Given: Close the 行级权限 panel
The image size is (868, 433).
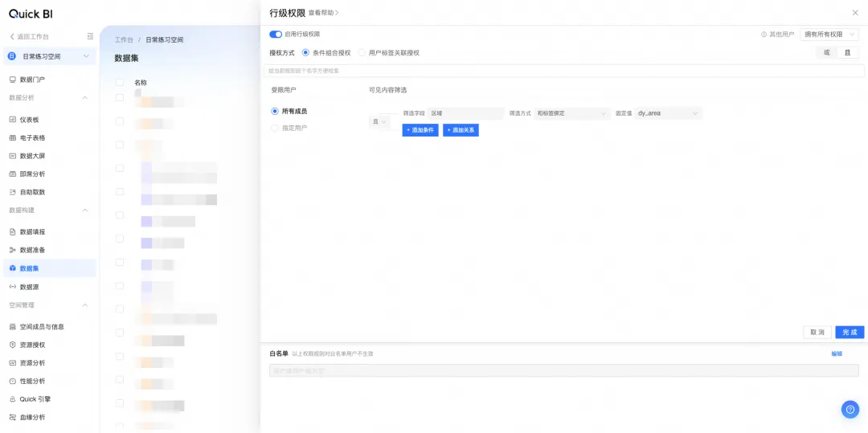Looking at the screenshot, I should pos(855,13).
